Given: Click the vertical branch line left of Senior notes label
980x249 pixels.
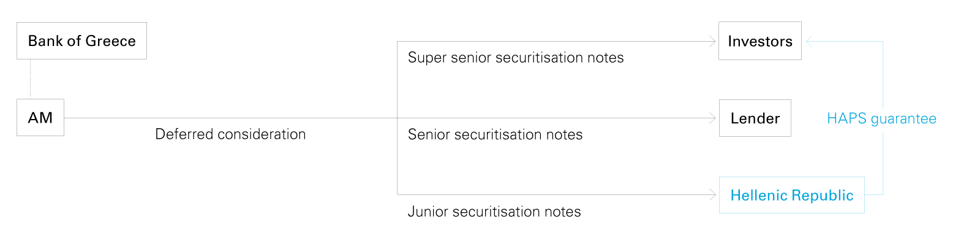Looking at the screenshot, I should click(x=398, y=153).
